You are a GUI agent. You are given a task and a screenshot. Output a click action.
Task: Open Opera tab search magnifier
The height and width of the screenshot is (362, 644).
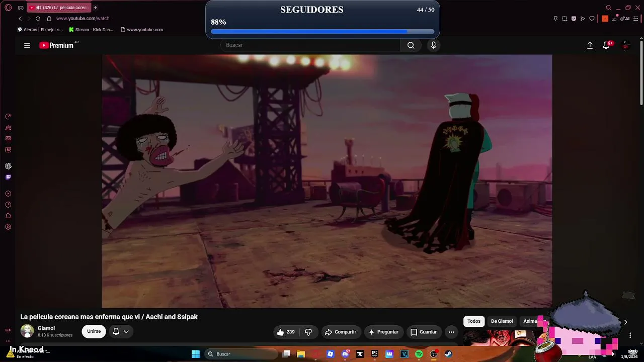pos(608,8)
